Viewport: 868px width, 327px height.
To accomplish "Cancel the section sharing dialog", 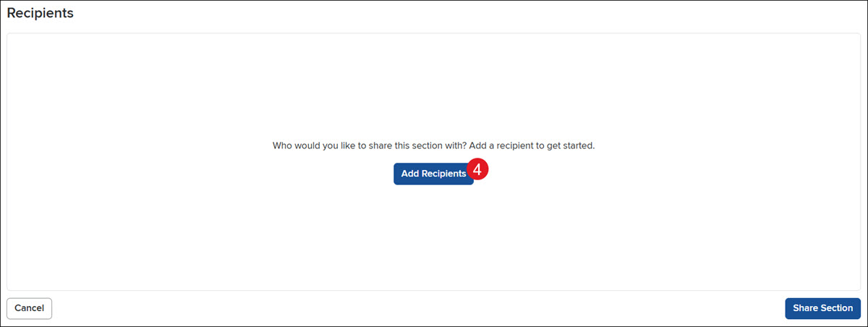I will pos(29,308).
